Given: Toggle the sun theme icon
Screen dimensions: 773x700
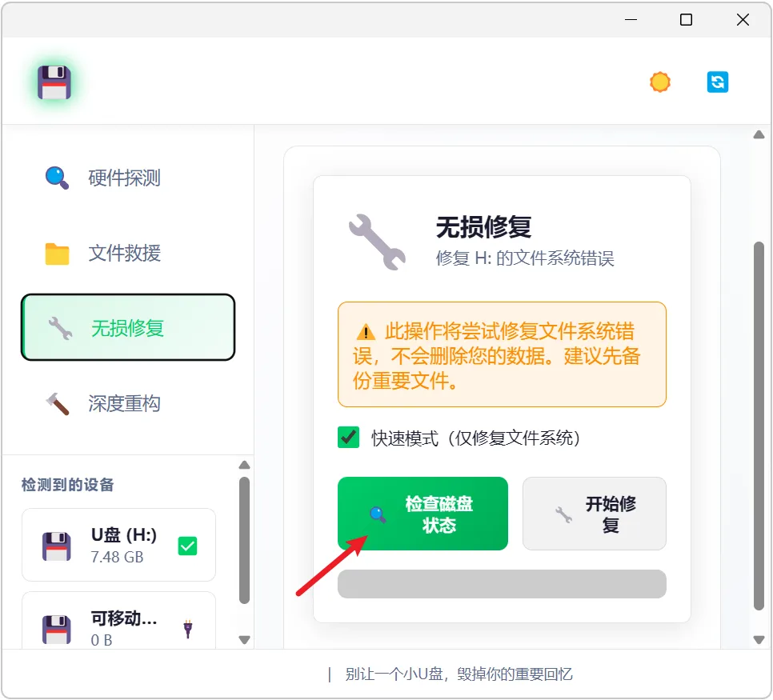Looking at the screenshot, I should click(659, 82).
